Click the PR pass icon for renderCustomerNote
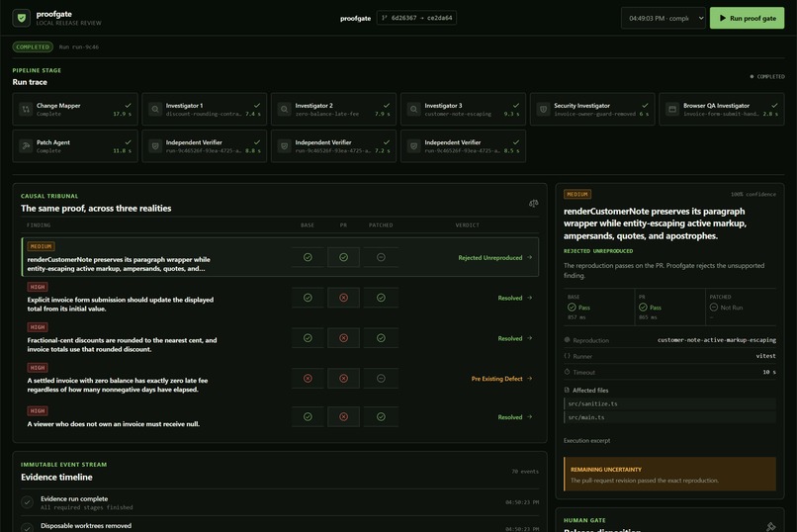 pyautogui.click(x=343, y=257)
